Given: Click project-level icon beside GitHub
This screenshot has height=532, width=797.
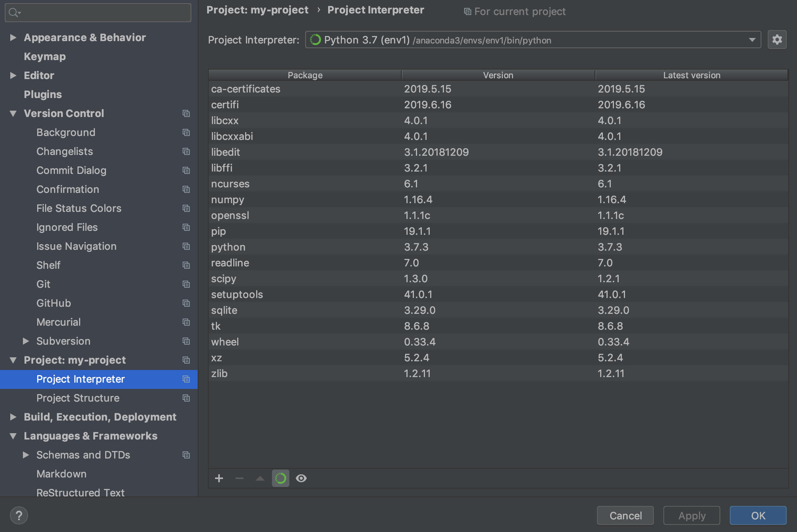Looking at the screenshot, I should 186,303.
